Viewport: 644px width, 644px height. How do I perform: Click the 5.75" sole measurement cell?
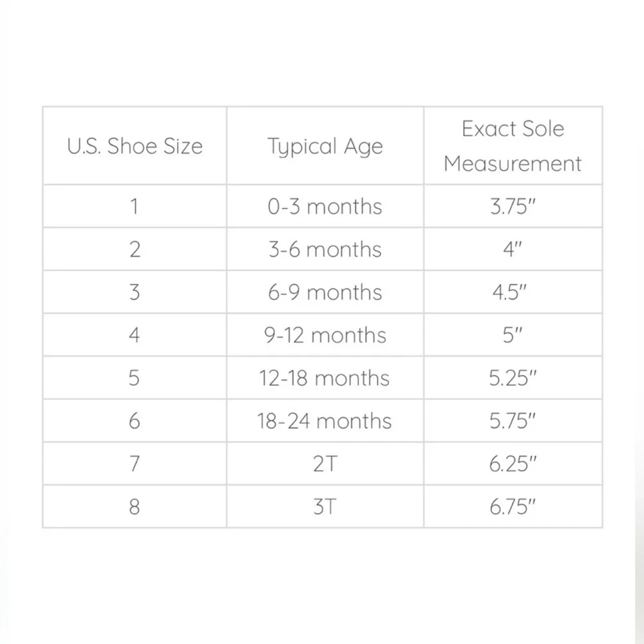point(513,421)
